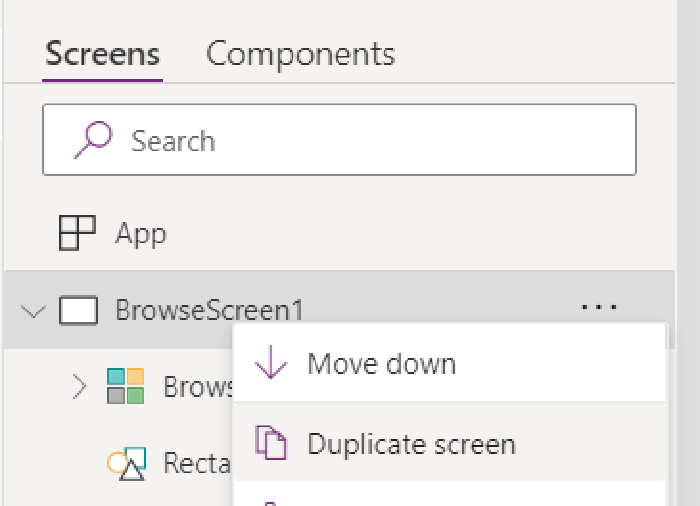Click the Move down arrow icon

(271, 364)
